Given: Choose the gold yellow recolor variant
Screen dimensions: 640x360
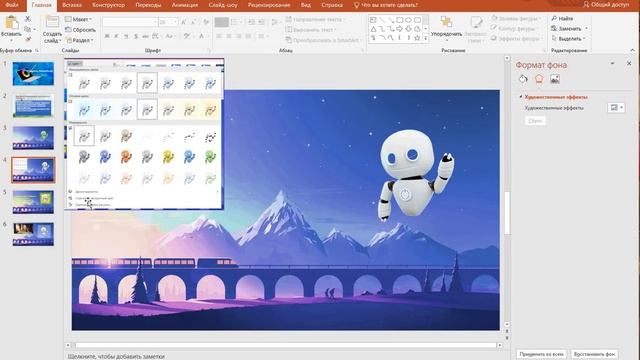Looking at the screenshot, I should tap(168, 157).
